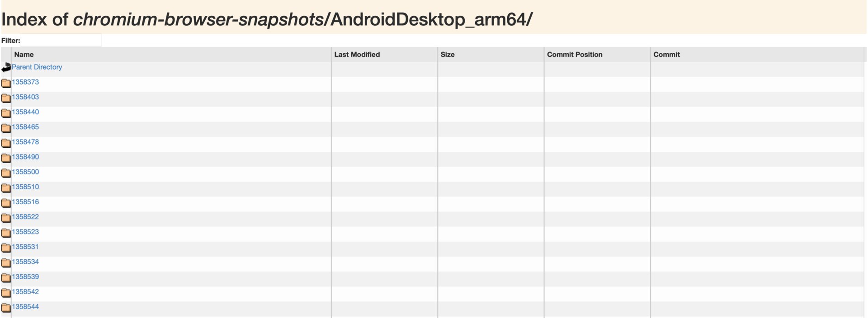This screenshot has width=868, height=318.
Task: Open the 1358510 directory link
Action: click(25, 187)
